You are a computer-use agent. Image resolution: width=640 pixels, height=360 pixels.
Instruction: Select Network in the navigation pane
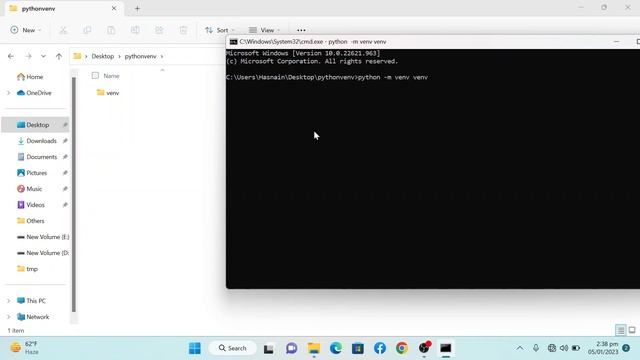click(x=33, y=317)
